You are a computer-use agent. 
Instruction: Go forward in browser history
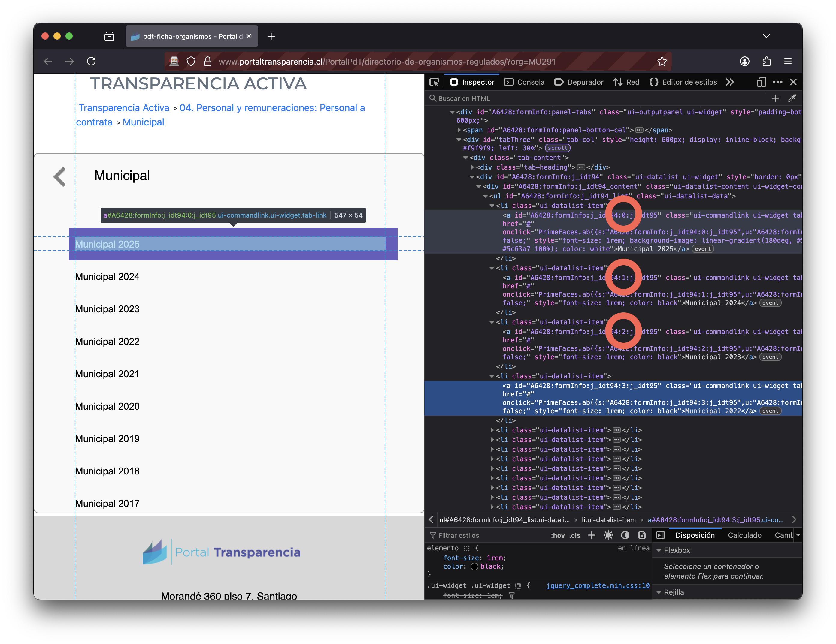(69, 61)
